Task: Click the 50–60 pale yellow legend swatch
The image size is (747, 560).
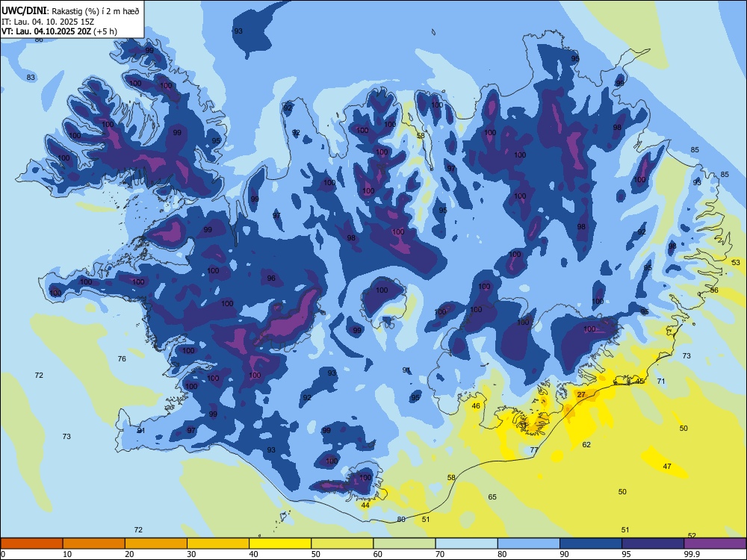Action: (342, 544)
